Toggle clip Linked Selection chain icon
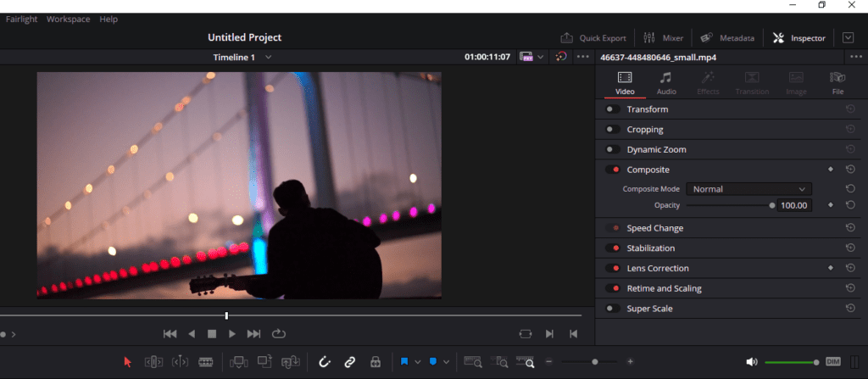 tap(349, 362)
